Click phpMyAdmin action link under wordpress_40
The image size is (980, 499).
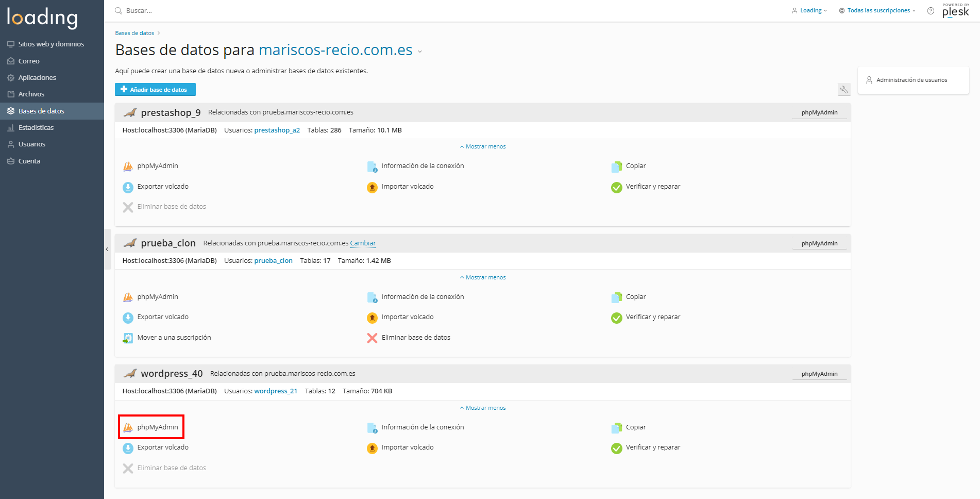(158, 427)
